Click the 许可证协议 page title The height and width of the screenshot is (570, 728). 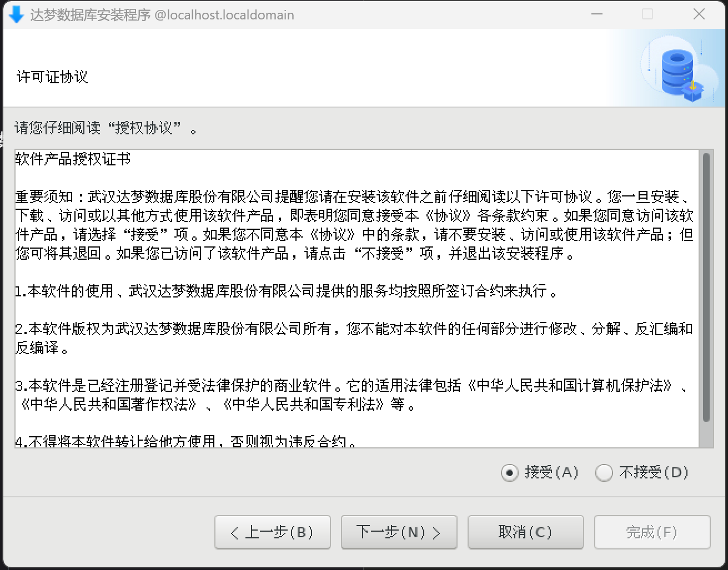point(52,77)
